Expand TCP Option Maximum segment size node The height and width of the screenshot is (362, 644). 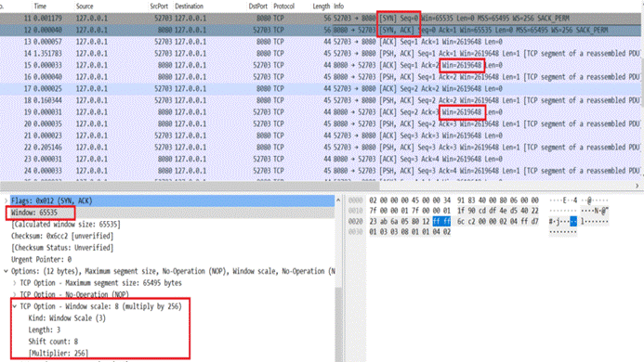[15, 283]
